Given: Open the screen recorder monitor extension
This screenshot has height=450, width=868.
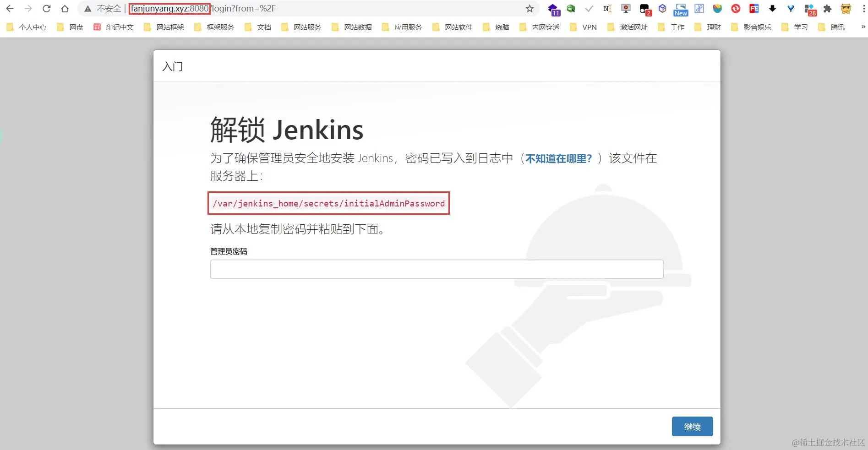Looking at the screenshot, I should 626,9.
